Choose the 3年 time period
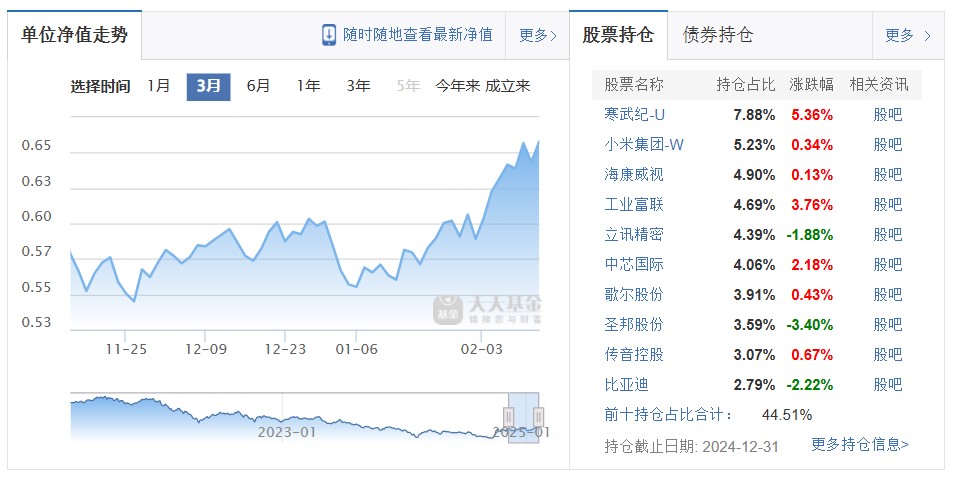 [x=358, y=86]
